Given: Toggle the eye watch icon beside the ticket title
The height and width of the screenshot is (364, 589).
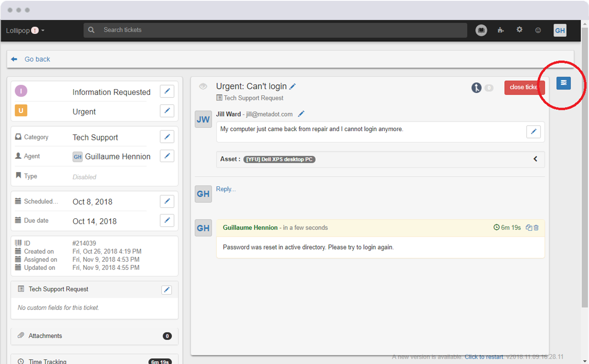Looking at the screenshot, I should click(x=203, y=86).
